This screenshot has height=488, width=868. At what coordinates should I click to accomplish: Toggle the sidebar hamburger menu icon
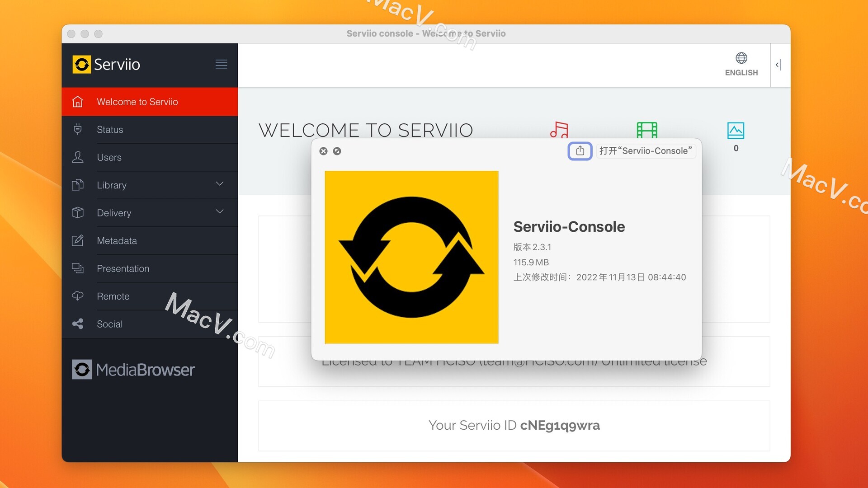point(221,64)
